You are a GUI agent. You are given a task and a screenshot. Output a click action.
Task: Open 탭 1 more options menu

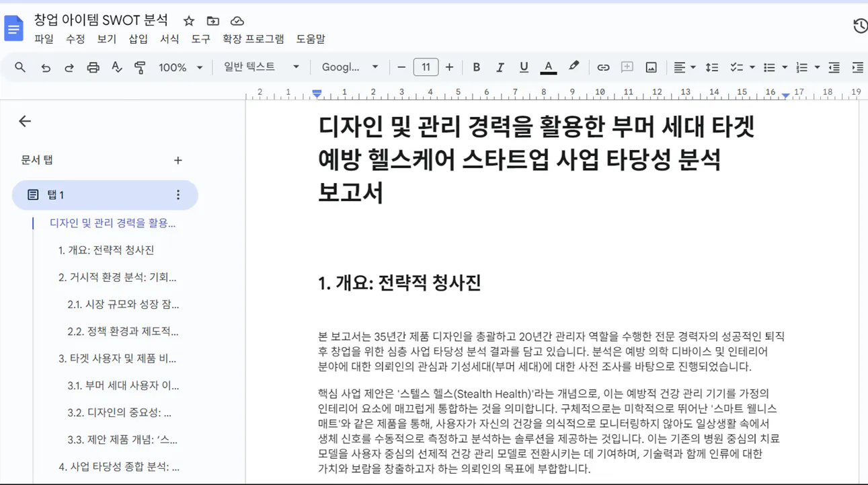coord(177,194)
